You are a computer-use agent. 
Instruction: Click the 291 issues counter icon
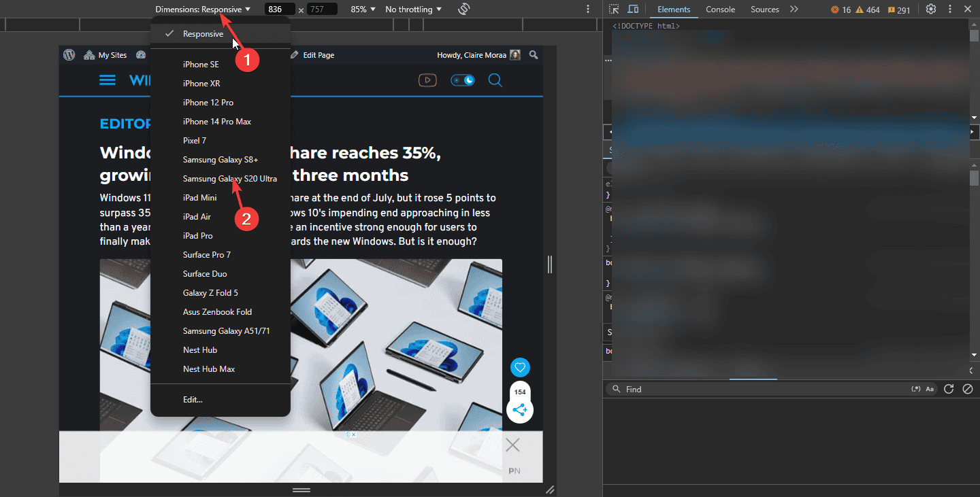[x=898, y=10]
